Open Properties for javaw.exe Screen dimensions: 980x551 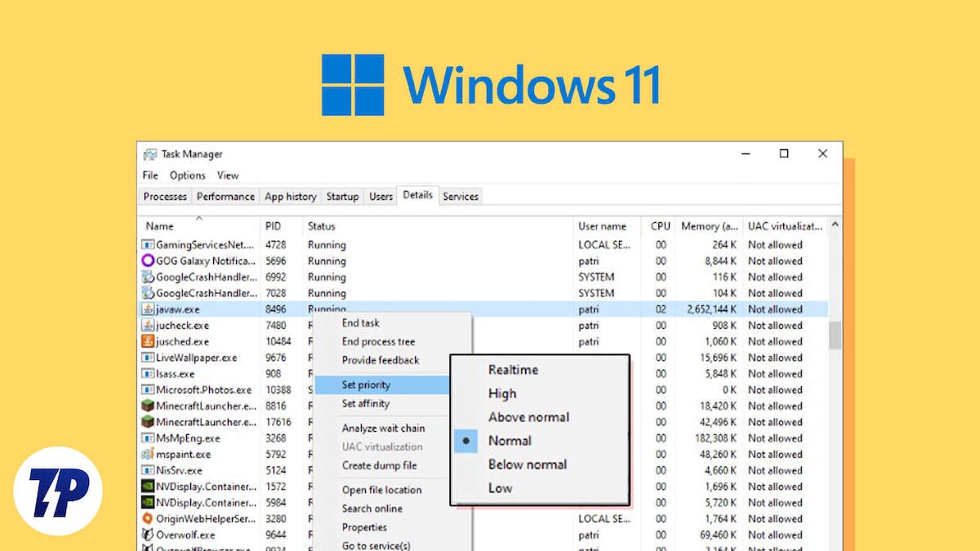pyautogui.click(x=364, y=527)
